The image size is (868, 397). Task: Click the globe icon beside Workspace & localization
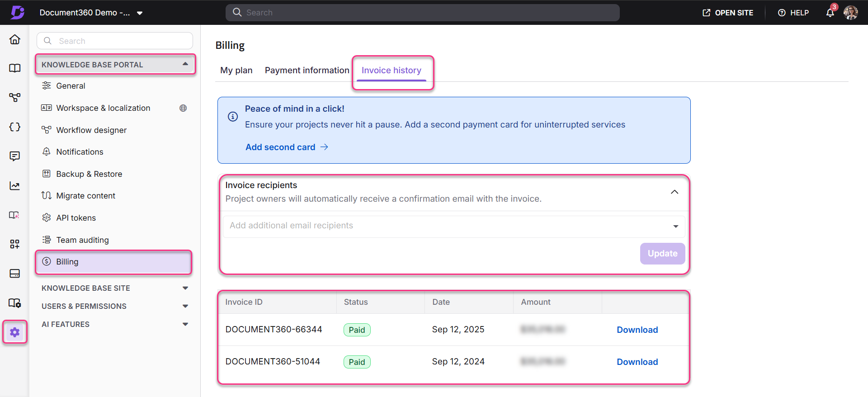tap(183, 108)
